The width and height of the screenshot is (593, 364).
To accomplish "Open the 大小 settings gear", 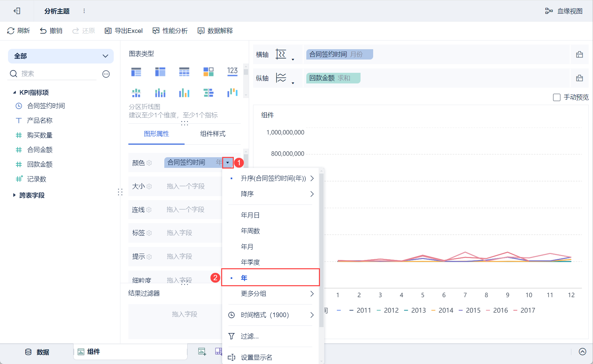I will pyautogui.click(x=149, y=186).
